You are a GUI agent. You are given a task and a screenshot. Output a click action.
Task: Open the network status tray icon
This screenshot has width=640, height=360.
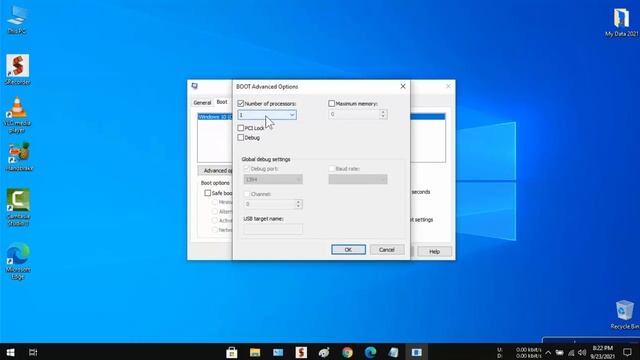click(571, 352)
